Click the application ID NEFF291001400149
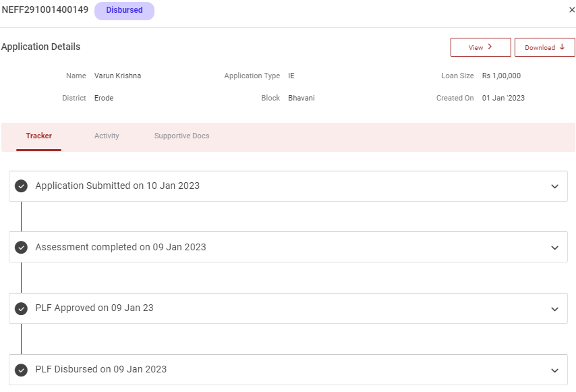The image size is (576, 392). point(45,10)
